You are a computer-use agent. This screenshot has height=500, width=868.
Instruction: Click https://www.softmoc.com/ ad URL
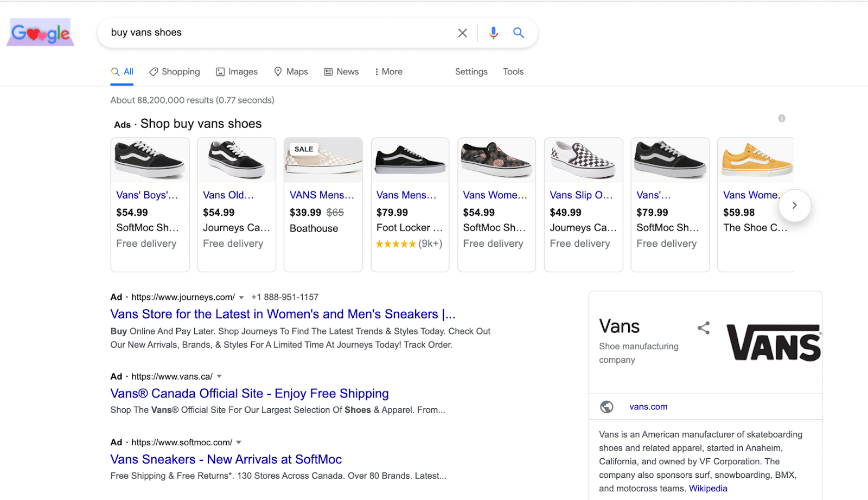pos(182,443)
